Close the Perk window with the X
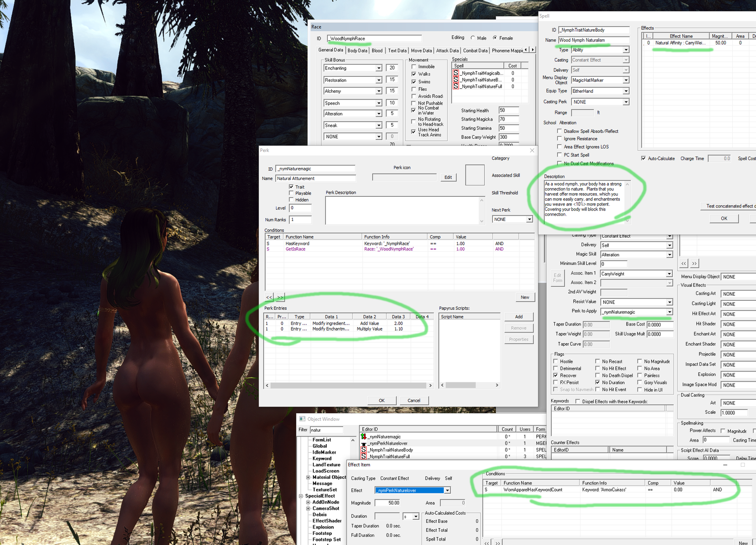Screen dimensions: 756x545 pyautogui.click(x=532, y=150)
